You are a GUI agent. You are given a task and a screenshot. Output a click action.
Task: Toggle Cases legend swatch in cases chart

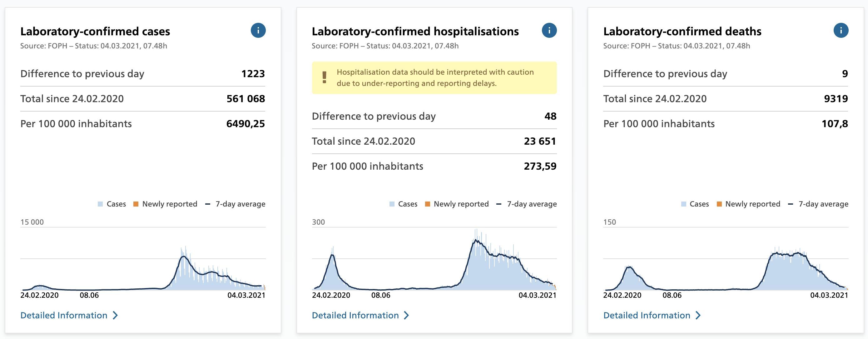(x=100, y=204)
